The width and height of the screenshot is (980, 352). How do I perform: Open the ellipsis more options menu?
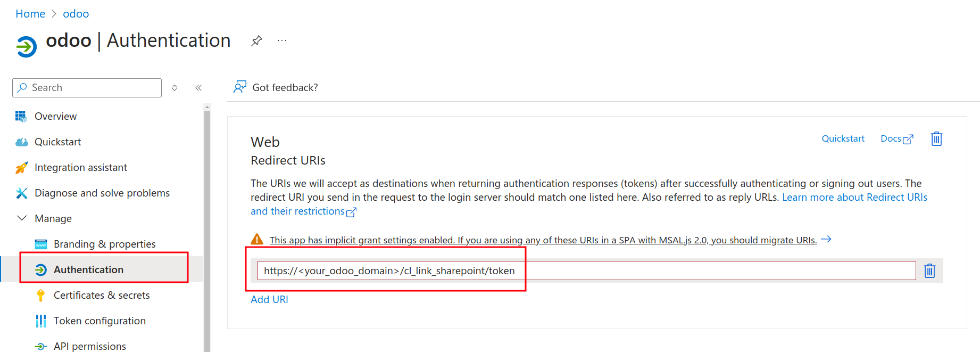click(282, 40)
